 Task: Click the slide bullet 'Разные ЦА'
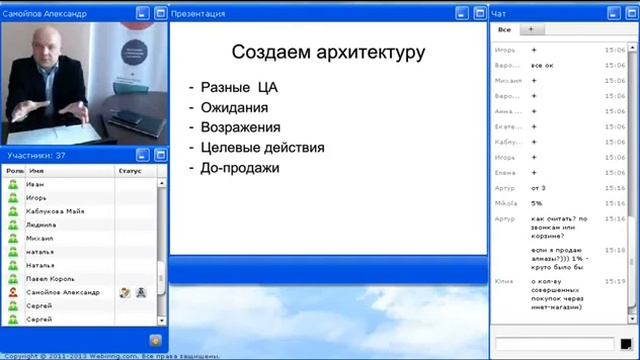pyautogui.click(x=239, y=87)
